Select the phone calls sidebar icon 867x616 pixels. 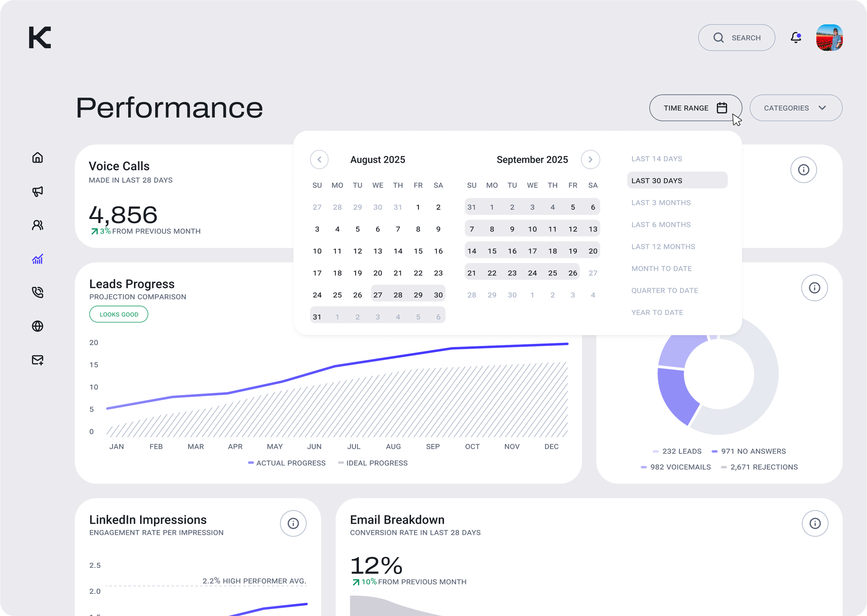point(37,293)
